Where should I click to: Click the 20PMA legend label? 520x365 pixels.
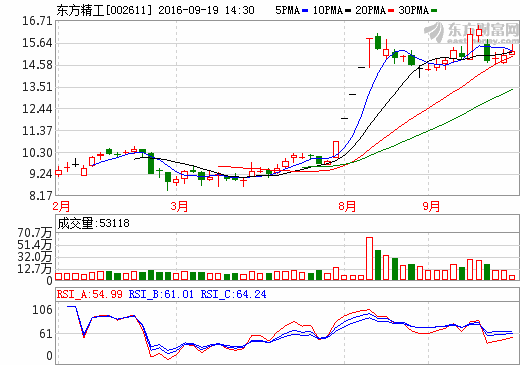371,10
